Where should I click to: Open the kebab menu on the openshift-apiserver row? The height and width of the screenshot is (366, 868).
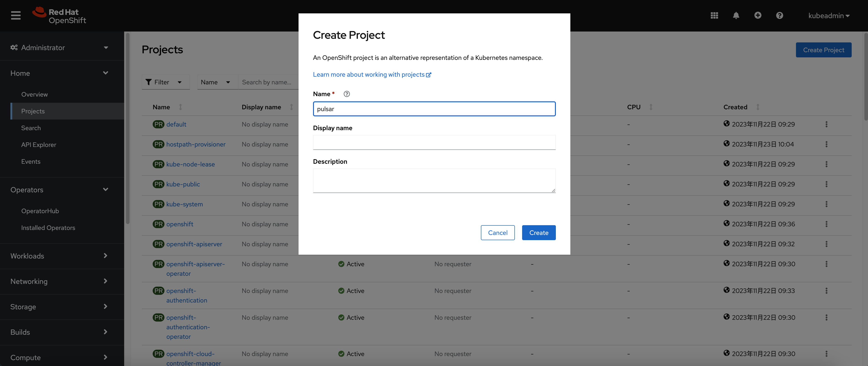[827, 244]
